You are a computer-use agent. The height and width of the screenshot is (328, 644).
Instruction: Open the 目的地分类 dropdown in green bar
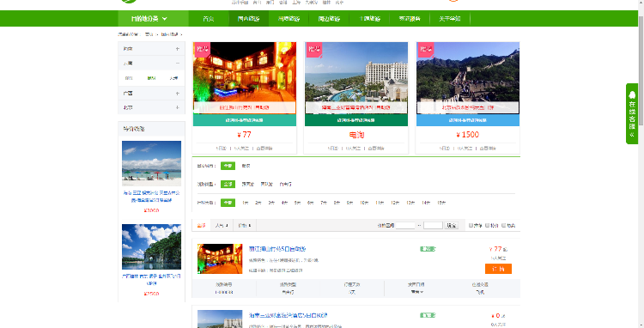pyautogui.click(x=153, y=19)
